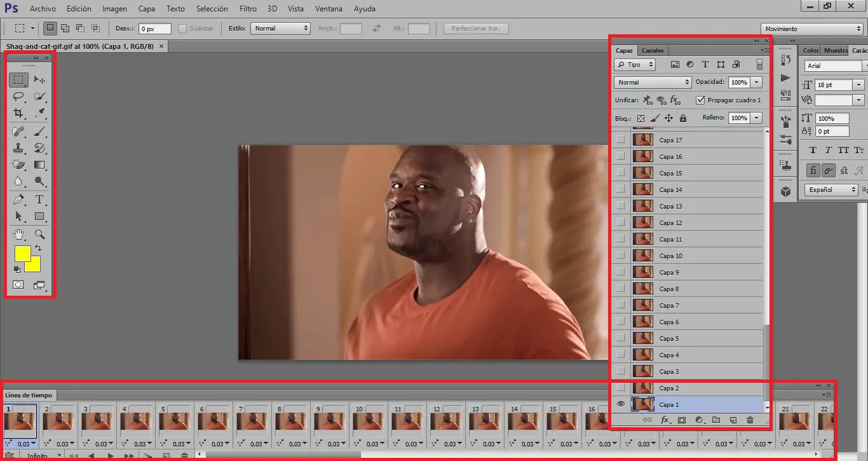
Task: Select the Pen tool
Action: click(19, 200)
